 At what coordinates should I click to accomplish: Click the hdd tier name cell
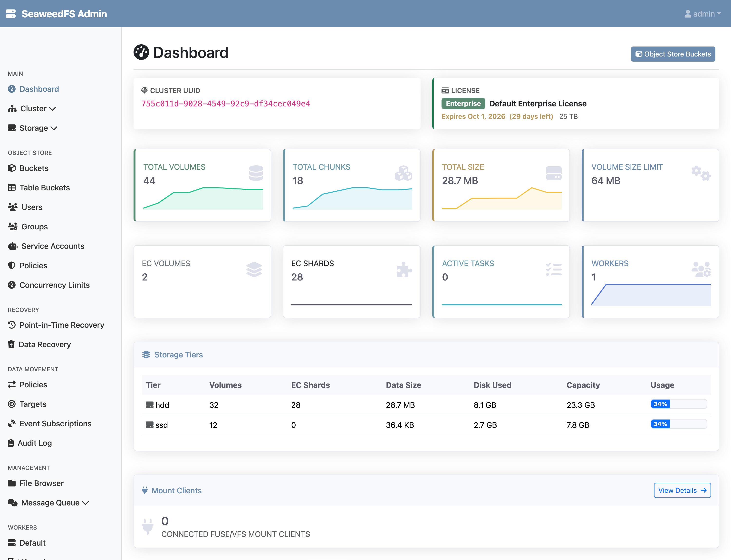(x=158, y=405)
